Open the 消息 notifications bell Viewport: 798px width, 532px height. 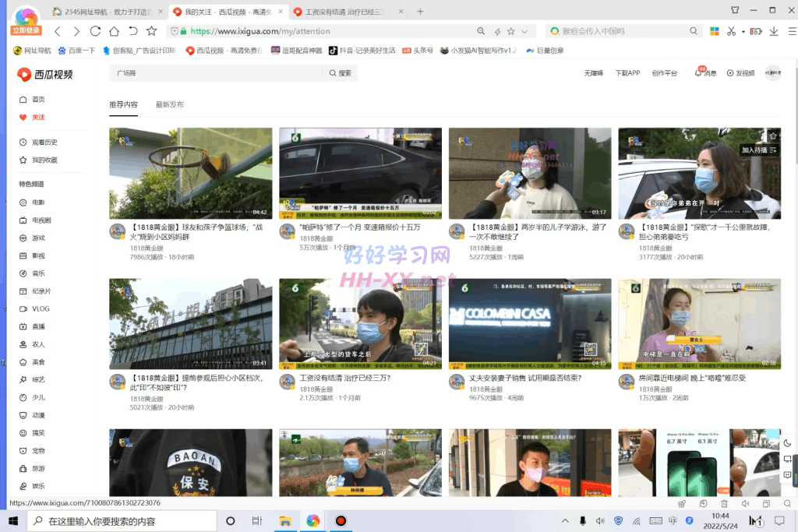point(704,72)
